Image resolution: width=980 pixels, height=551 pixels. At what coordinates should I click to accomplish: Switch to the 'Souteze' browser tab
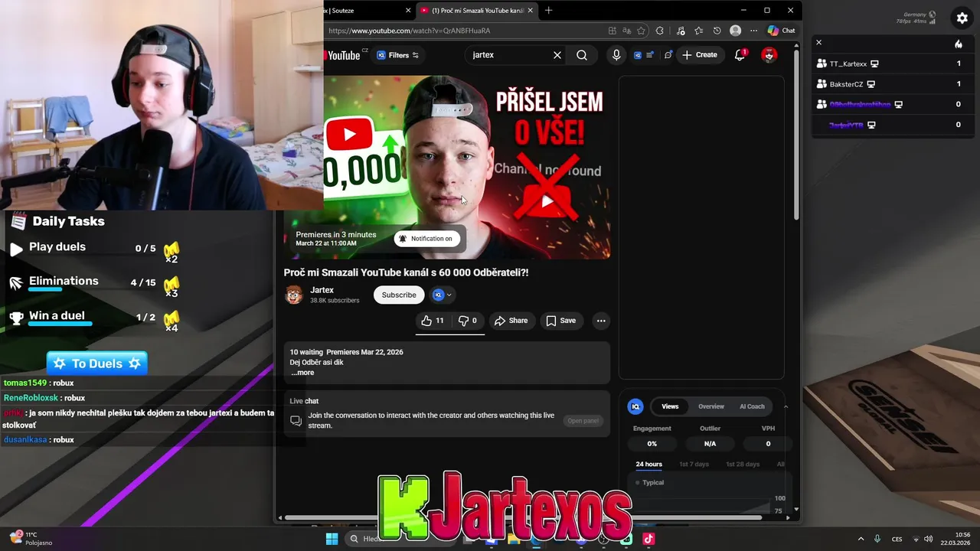367,11
